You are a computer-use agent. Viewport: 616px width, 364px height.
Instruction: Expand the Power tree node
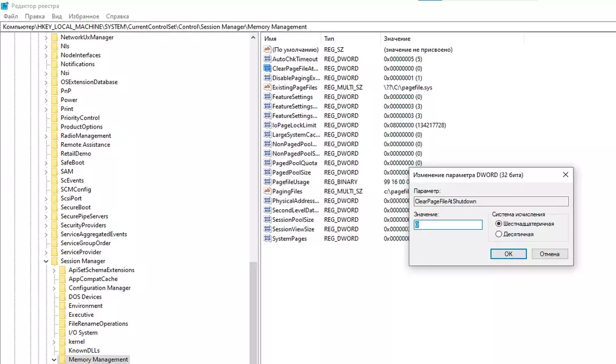46,100
